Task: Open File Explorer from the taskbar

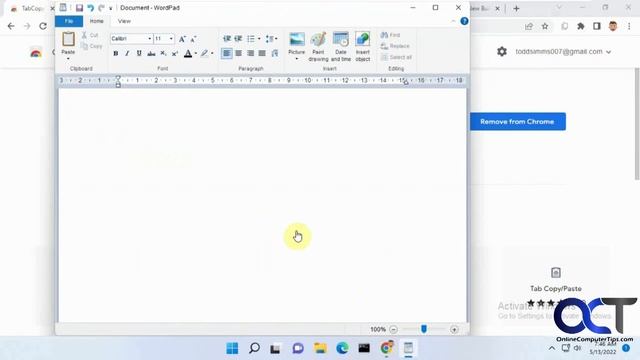Action: [x=320, y=348]
